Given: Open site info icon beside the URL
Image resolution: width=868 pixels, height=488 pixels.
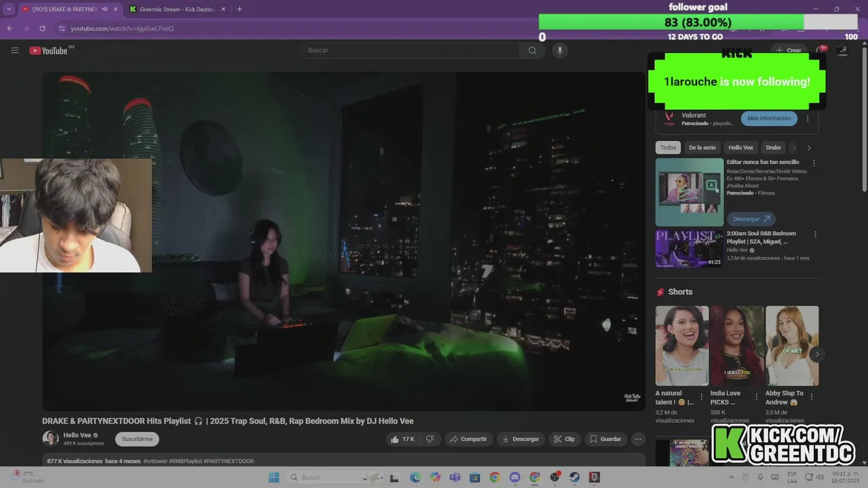Looking at the screenshot, I should pos(62,28).
